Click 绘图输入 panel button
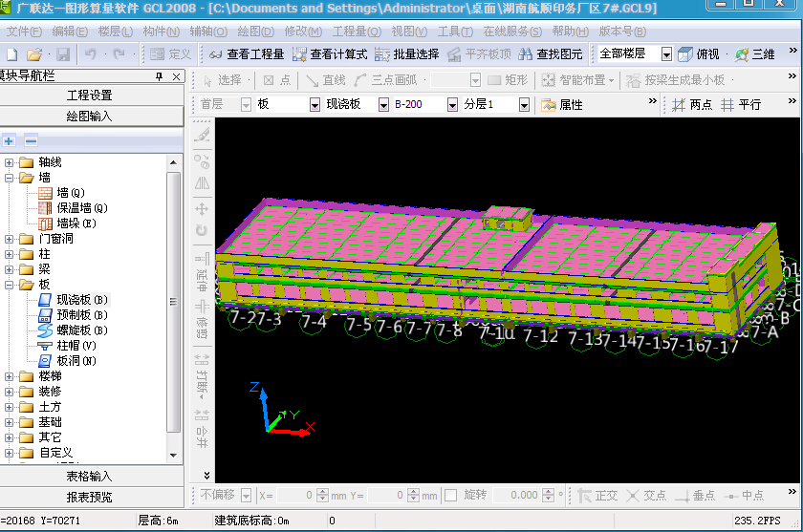 click(91, 117)
